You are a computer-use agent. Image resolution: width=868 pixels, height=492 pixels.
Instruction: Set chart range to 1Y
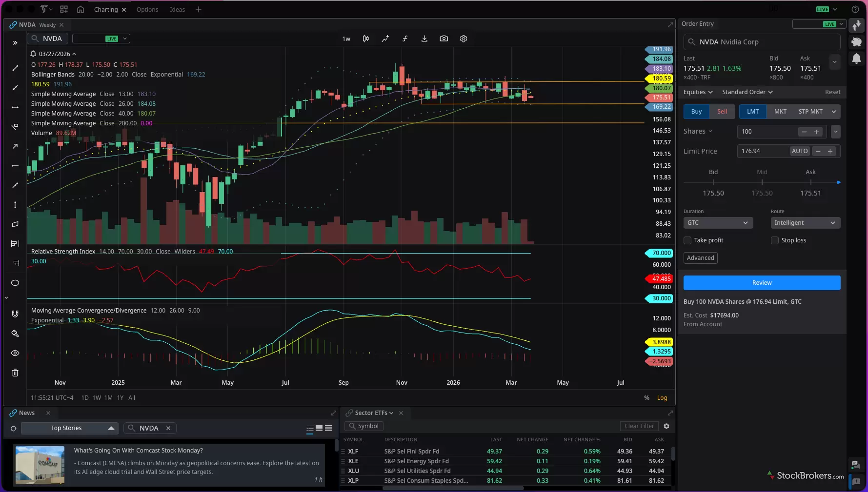click(120, 398)
